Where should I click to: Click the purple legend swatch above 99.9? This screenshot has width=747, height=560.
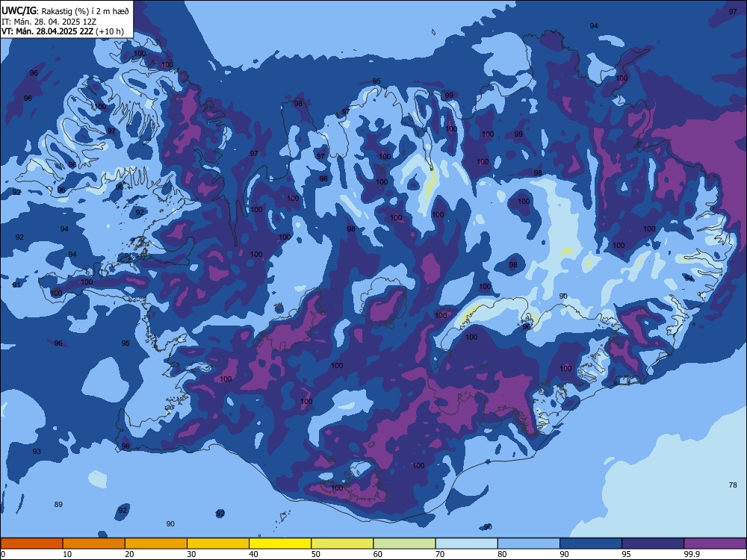tap(715, 544)
